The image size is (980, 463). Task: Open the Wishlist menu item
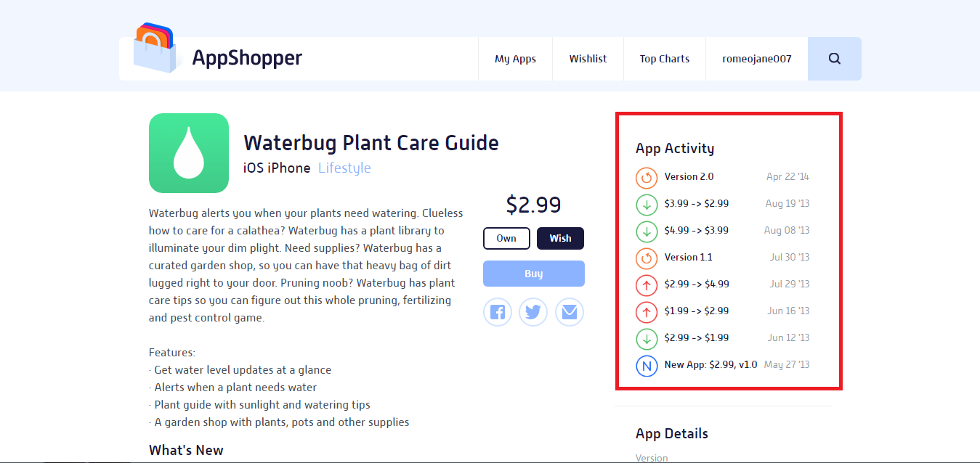[x=588, y=58]
